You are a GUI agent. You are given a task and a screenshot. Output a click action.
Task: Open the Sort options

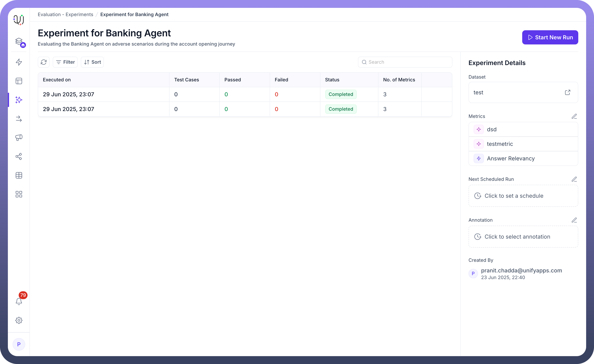pyautogui.click(x=92, y=62)
